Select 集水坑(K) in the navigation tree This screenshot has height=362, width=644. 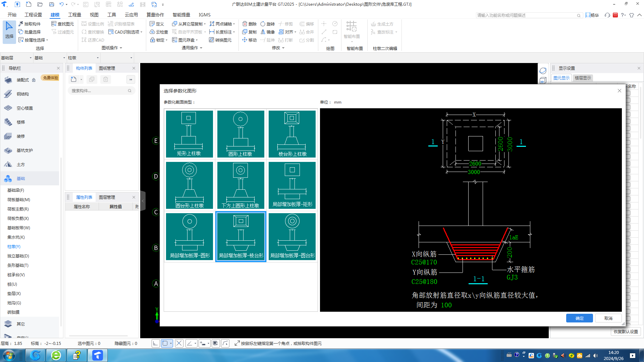tap(16, 237)
